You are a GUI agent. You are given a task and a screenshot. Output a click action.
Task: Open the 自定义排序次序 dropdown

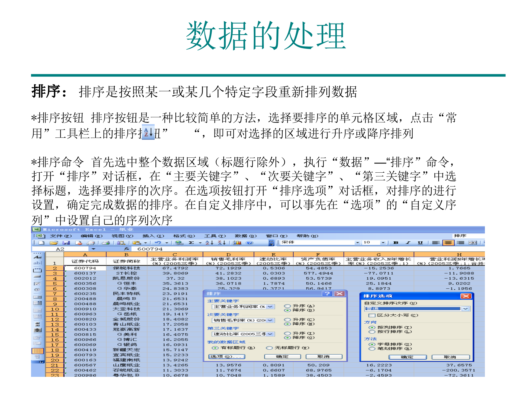(466, 309)
